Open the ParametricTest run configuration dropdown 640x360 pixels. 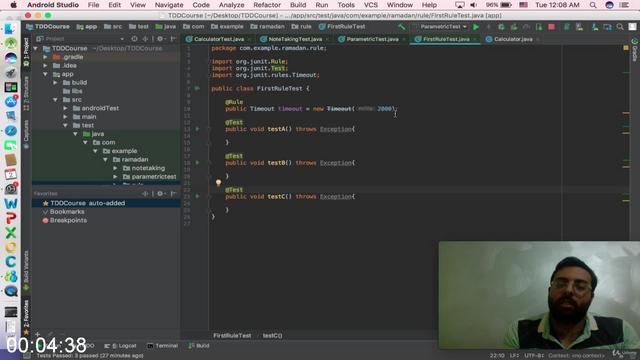(443, 27)
